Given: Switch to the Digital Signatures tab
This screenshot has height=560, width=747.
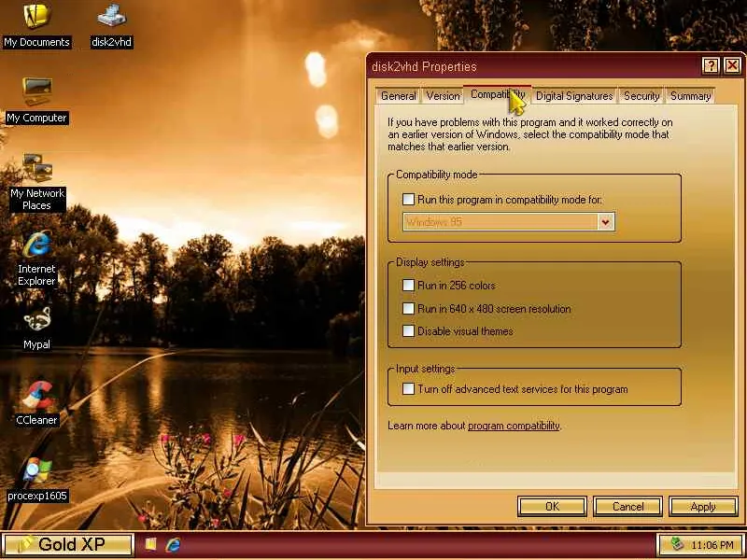Looking at the screenshot, I should (574, 96).
